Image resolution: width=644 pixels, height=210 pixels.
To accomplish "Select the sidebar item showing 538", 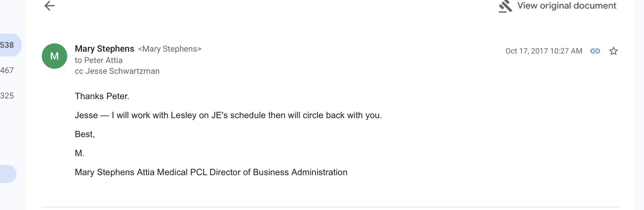I will pyautogui.click(x=8, y=45).
